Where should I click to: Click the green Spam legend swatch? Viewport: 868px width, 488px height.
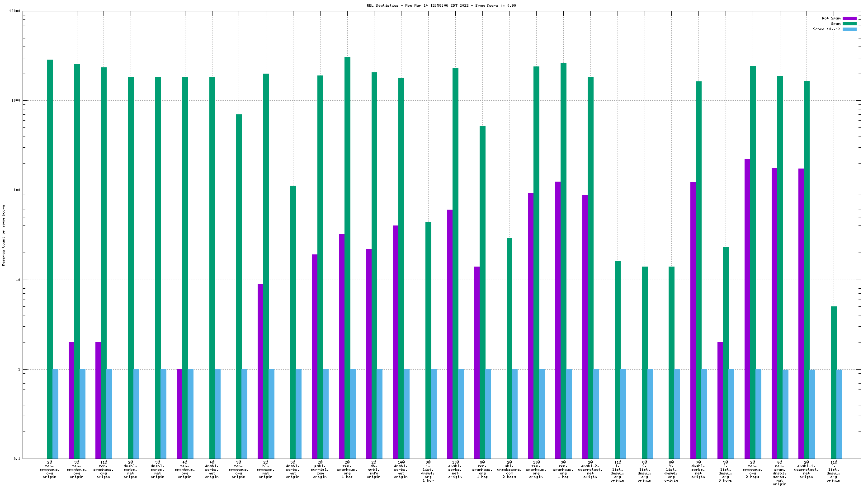pyautogui.click(x=849, y=24)
